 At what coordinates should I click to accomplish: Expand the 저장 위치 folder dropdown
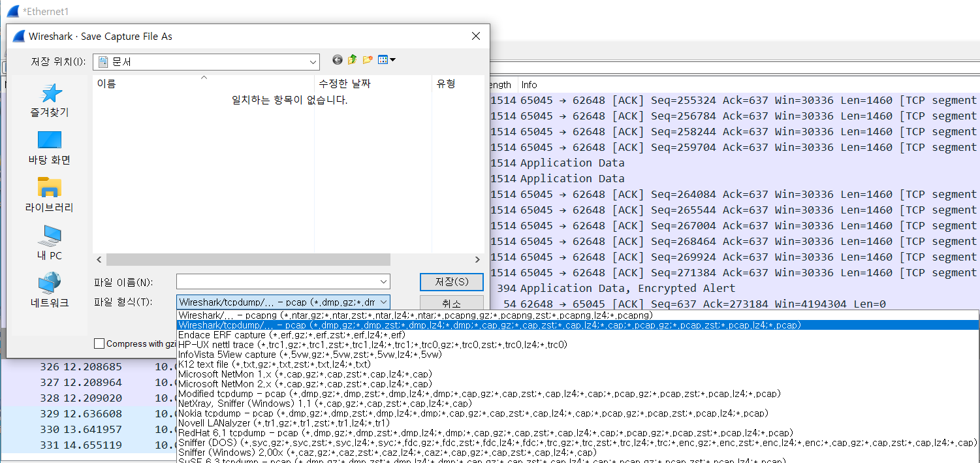click(313, 62)
